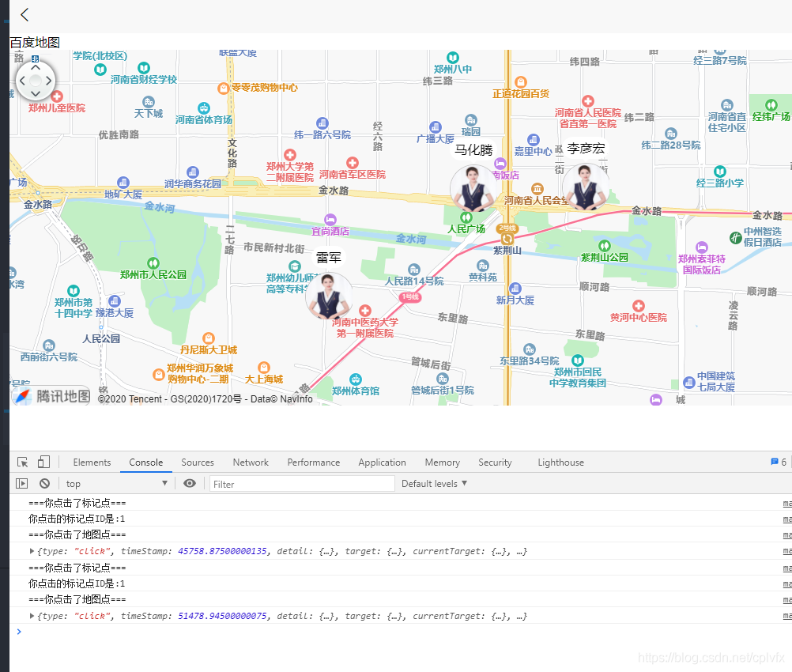
Task: Click 郑州市回民中学教育集团 school icon
Action: (x=578, y=361)
